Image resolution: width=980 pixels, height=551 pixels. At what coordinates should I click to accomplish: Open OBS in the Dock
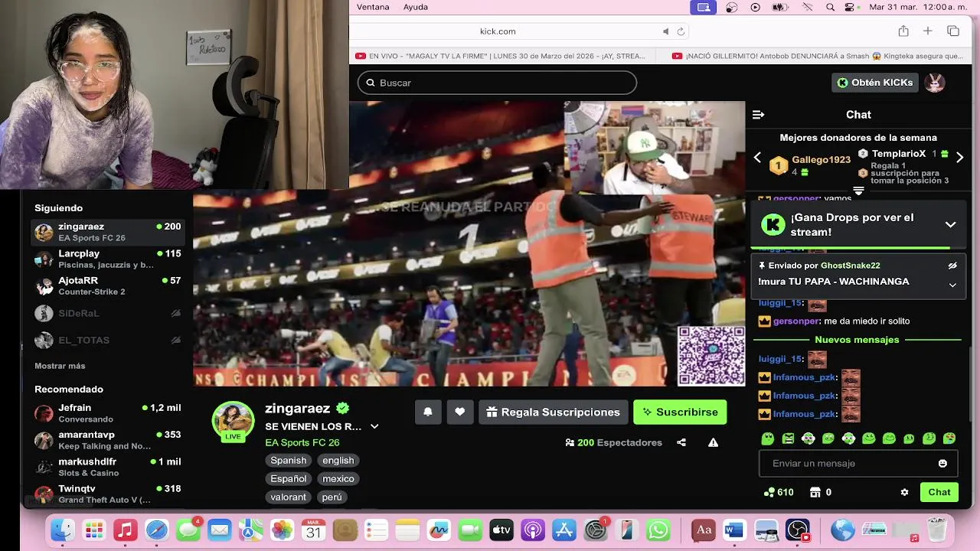(x=798, y=530)
